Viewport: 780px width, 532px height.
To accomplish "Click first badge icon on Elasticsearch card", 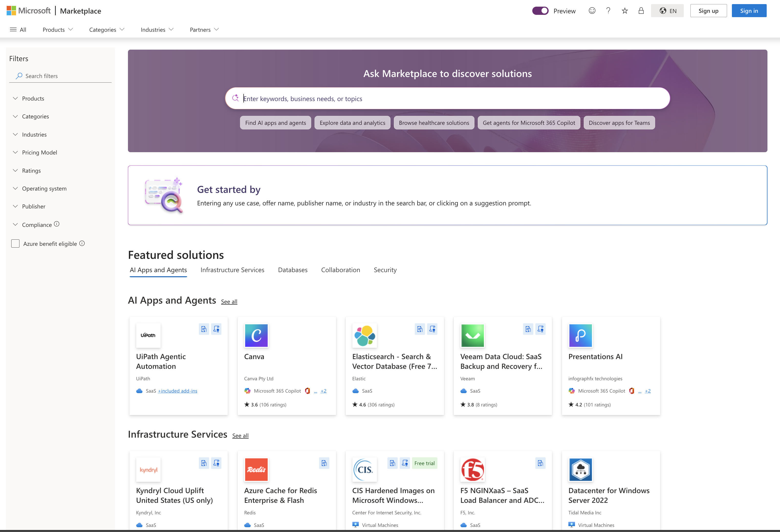I will (x=420, y=329).
